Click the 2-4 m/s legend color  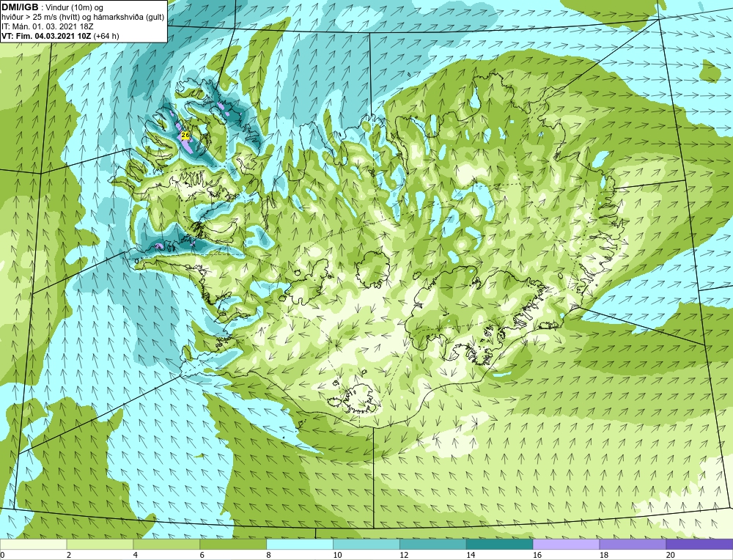point(100,545)
